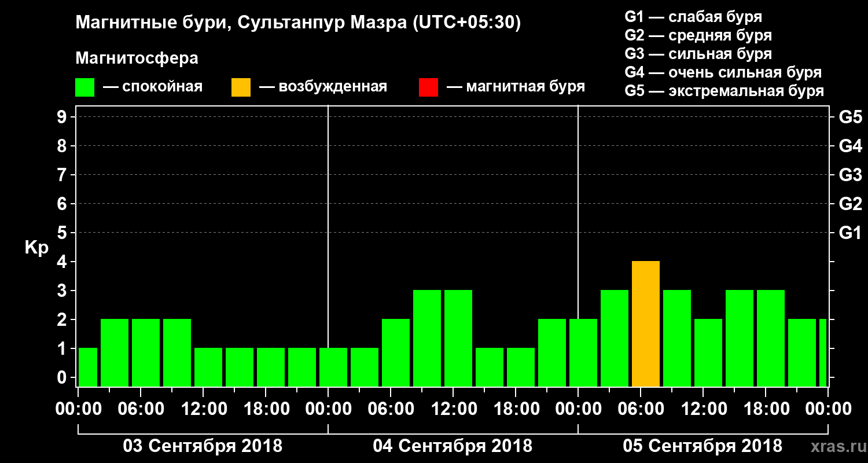
Task: Click the 12:00 time label under 05 Сентября
Action: point(703,409)
